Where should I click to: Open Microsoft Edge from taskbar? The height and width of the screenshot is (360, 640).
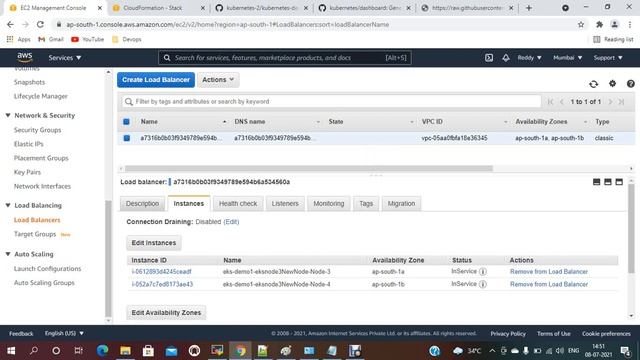102,351
